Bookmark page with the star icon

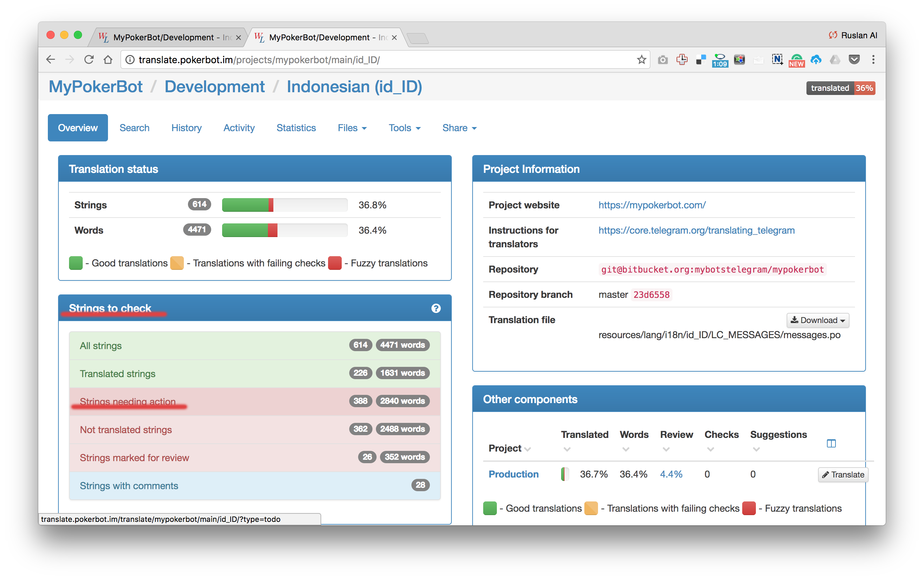click(641, 60)
